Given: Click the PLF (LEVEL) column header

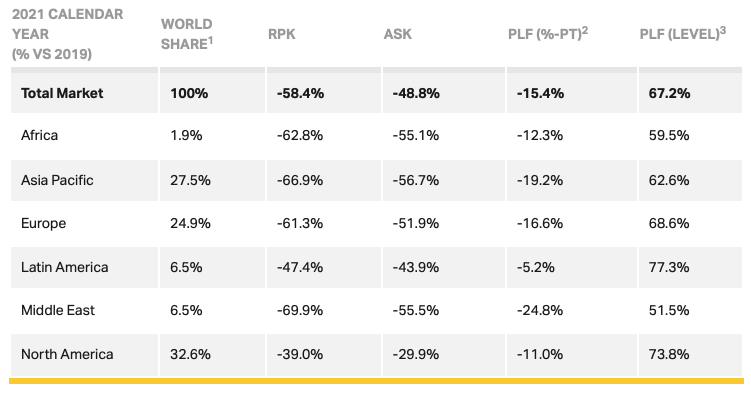Looking at the screenshot, I should [x=683, y=34].
